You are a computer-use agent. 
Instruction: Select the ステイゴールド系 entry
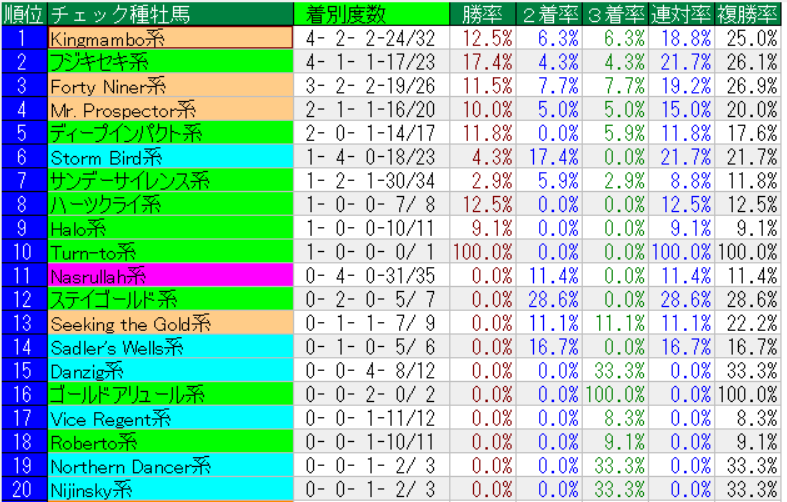[x=170, y=299]
